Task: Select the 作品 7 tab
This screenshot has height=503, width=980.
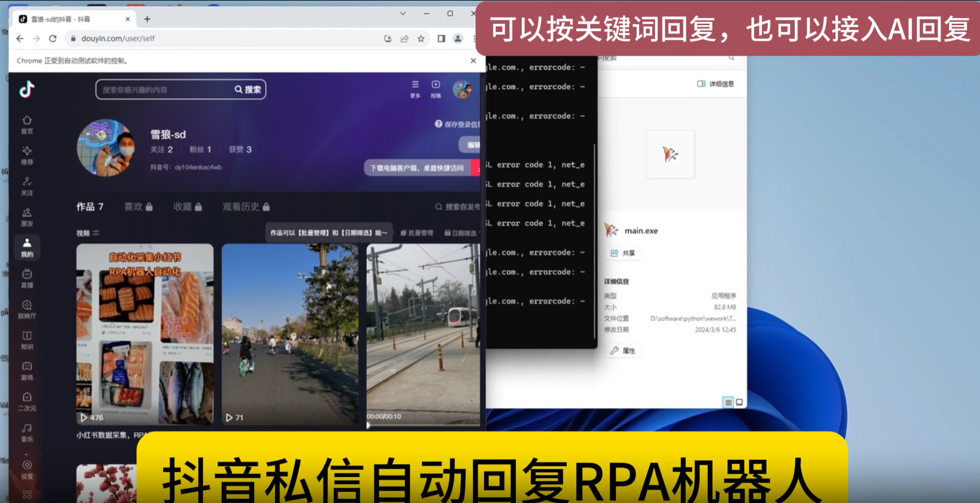Action: tap(90, 206)
